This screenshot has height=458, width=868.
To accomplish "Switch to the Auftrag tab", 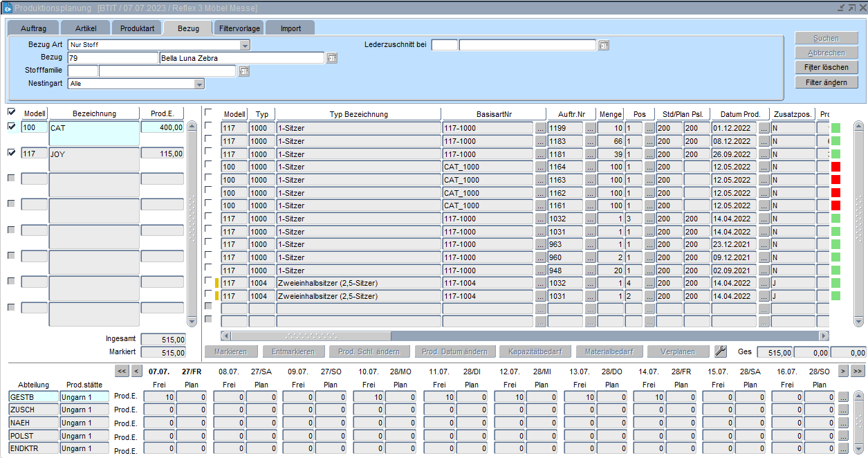I will click(33, 28).
